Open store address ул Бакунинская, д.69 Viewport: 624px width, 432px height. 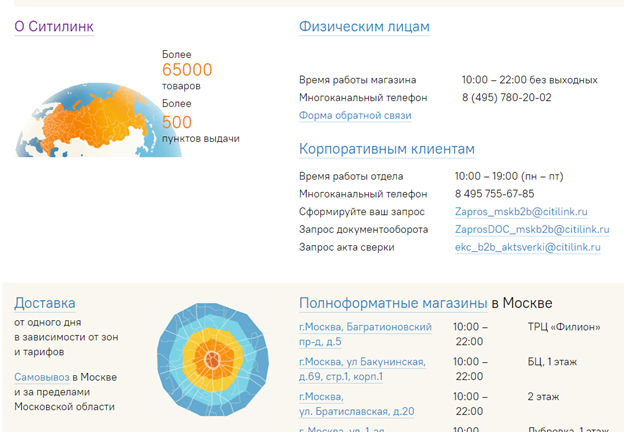(362, 369)
